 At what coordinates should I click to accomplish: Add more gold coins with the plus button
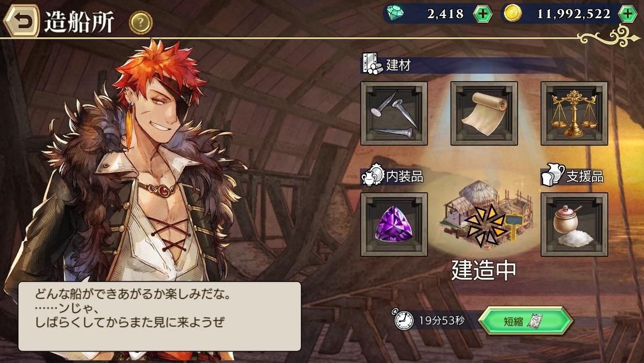[x=628, y=14]
